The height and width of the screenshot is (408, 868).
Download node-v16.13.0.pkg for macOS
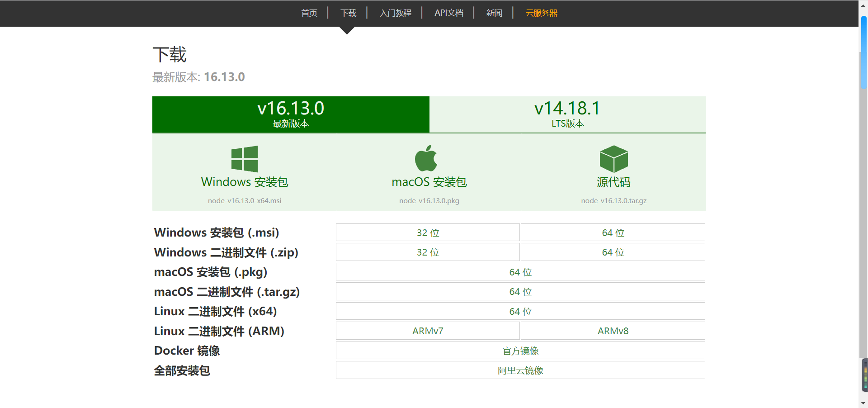click(x=429, y=200)
